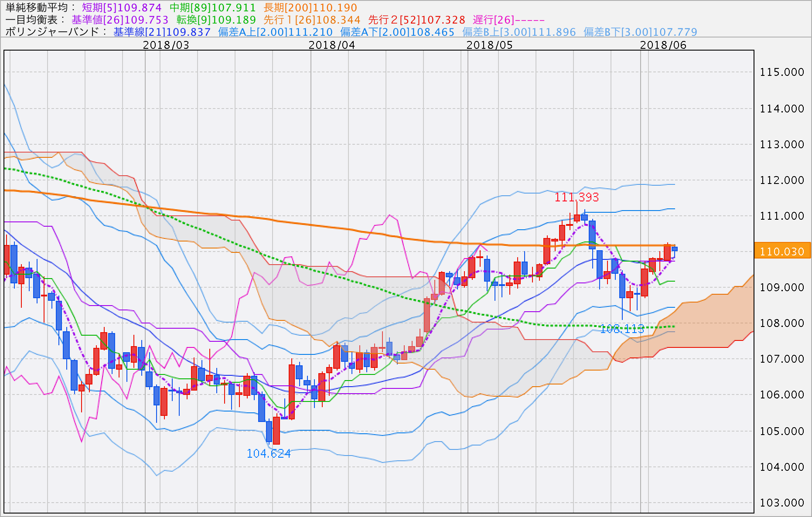Click the short-term SMA value 短期[5]109.874
Viewport: 812px width, 517px height.
[122, 7]
